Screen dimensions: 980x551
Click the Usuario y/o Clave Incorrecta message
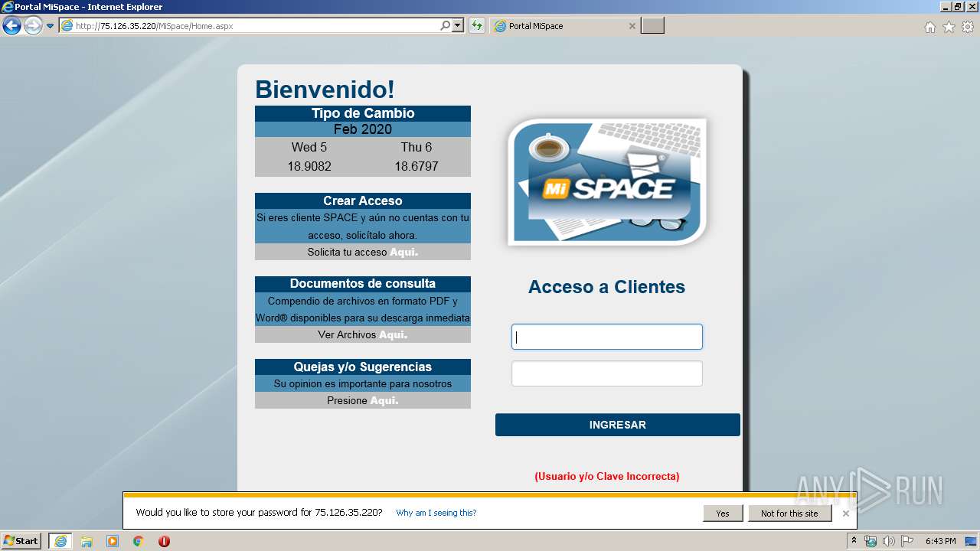click(x=607, y=476)
